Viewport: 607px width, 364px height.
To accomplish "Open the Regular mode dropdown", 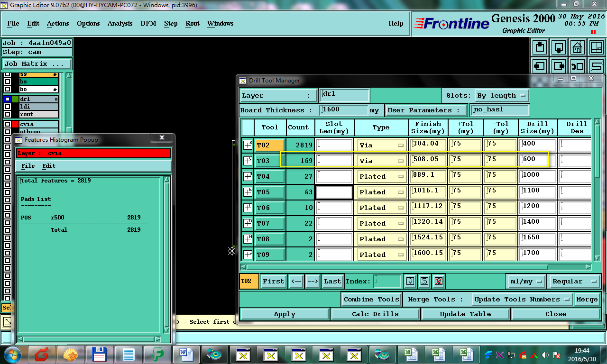I will point(574,281).
